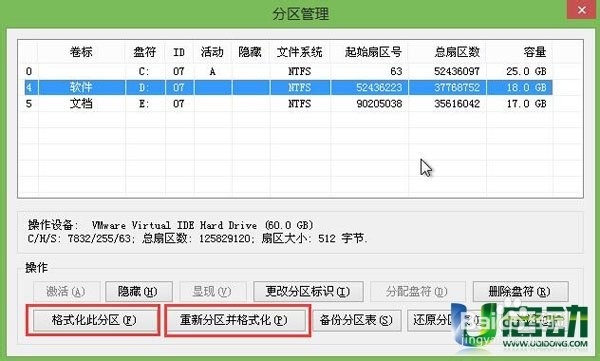Viewport: 600px width, 361px height.
Task: Click the 盘符 column header
Action: (145, 52)
